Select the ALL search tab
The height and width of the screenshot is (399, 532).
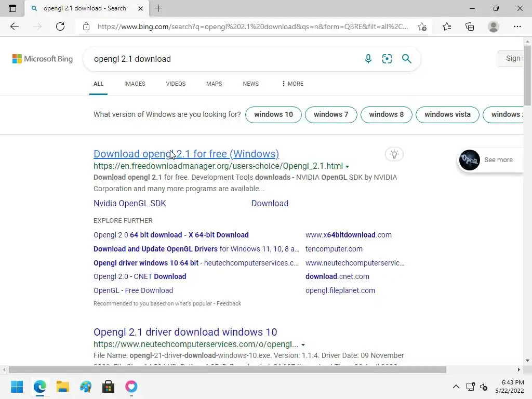[x=98, y=84]
